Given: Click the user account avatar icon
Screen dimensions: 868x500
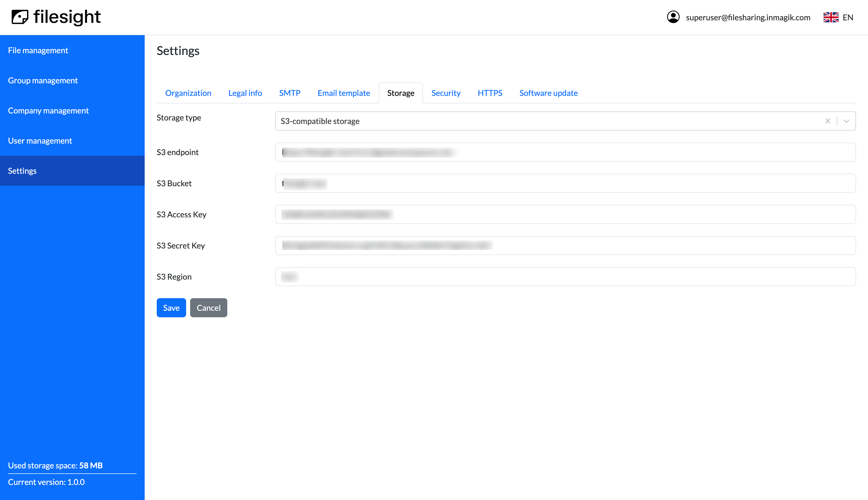Looking at the screenshot, I should (x=673, y=17).
